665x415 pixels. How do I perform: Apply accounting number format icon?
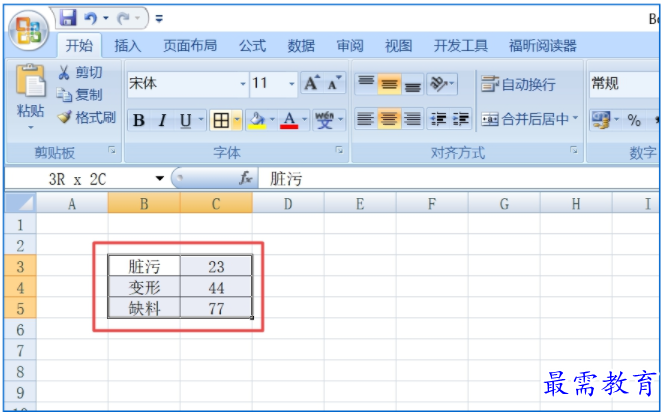[x=602, y=120]
